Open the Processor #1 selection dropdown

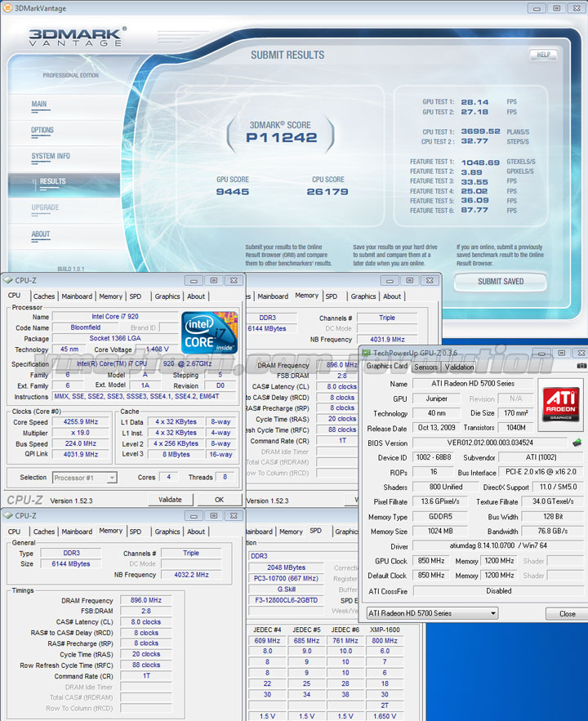click(112, 478)
